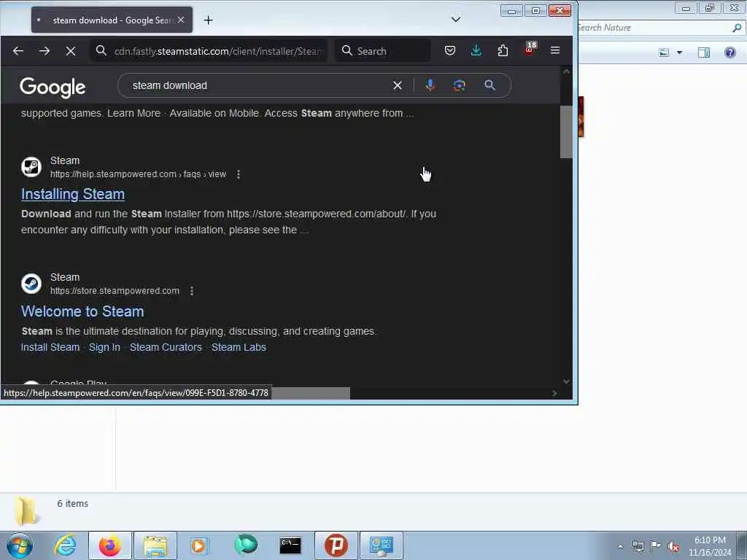
Task: Click scroll-down arrow of page scrollbar
Action: point(566,381)
